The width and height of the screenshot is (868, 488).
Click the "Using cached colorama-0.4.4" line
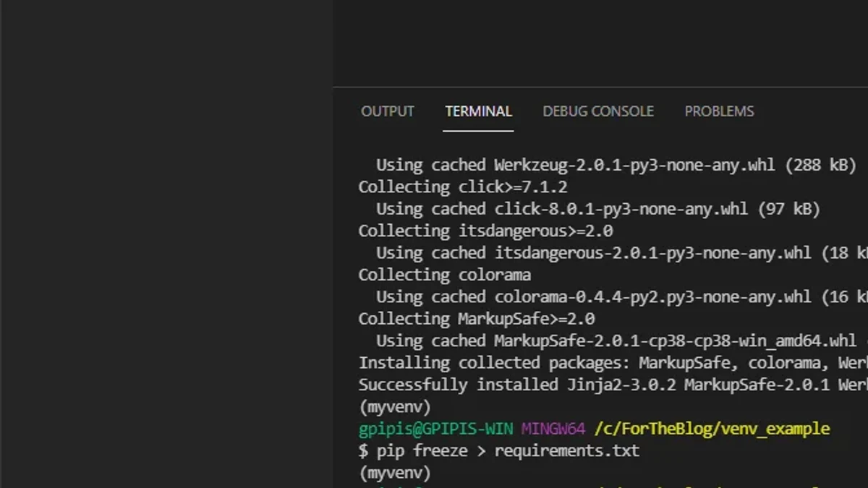[x=622, y=297]
